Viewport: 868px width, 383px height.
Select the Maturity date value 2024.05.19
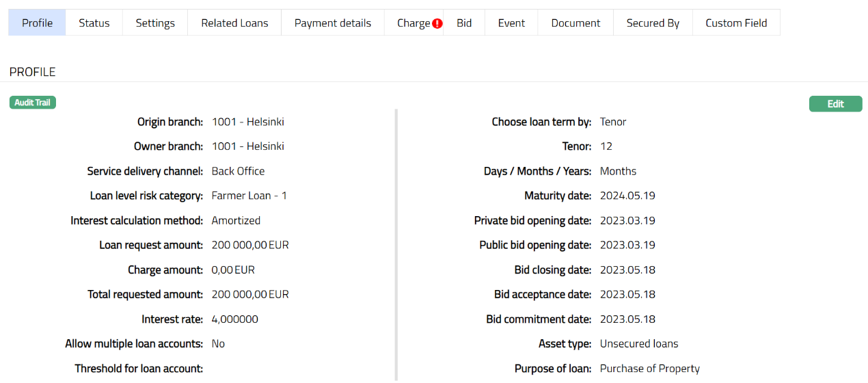[x=627, y=196]
